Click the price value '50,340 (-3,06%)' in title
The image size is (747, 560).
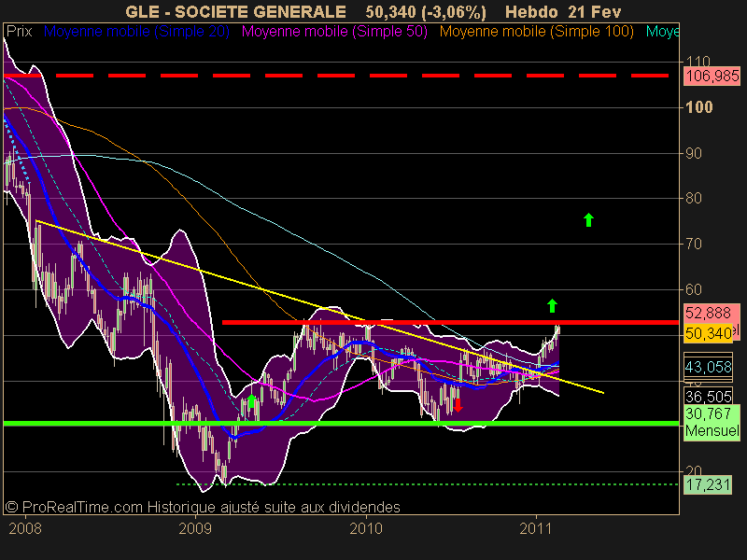pos(426,11)
